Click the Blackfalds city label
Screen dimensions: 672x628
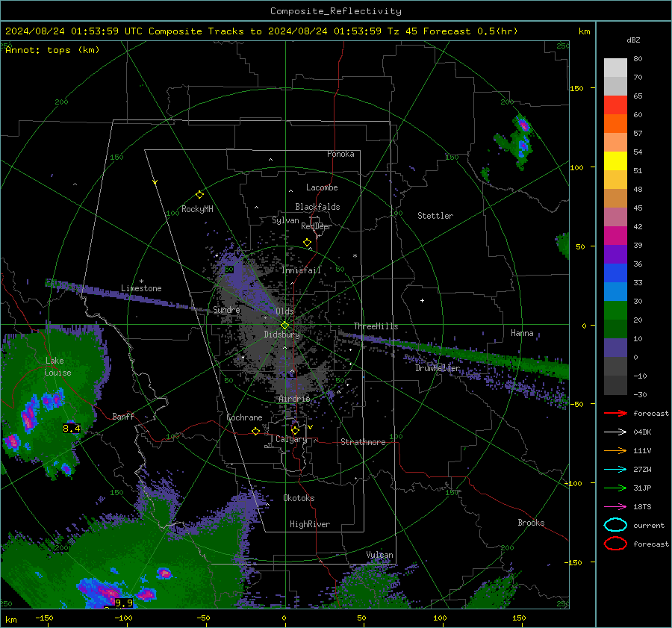317,207
